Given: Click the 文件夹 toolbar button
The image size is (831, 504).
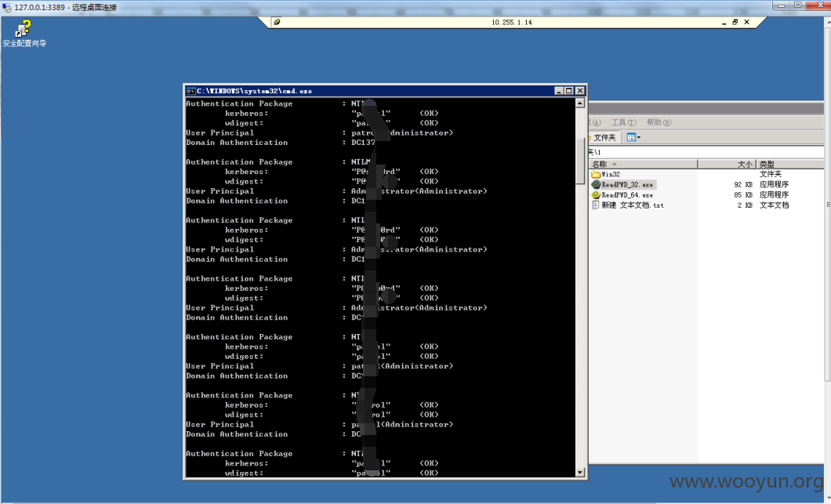Looking at the screenshot, I should pyautogui.click(x=603, y=137).
